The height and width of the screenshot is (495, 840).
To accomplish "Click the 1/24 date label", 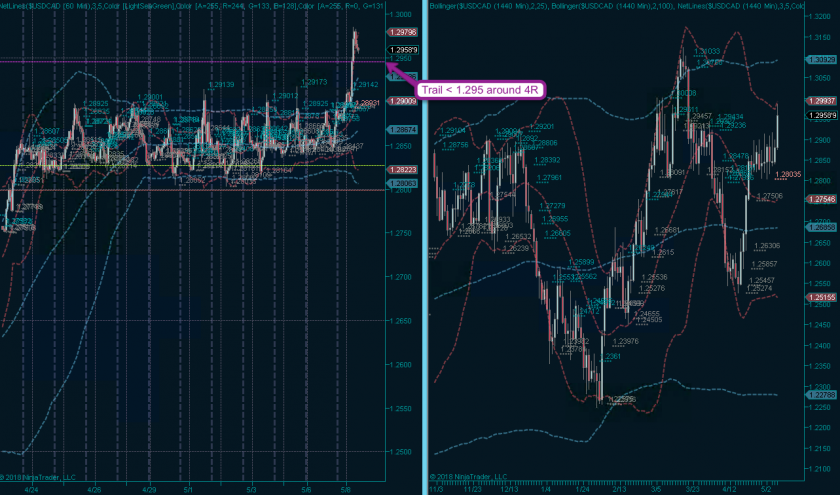I will point(582,489).
